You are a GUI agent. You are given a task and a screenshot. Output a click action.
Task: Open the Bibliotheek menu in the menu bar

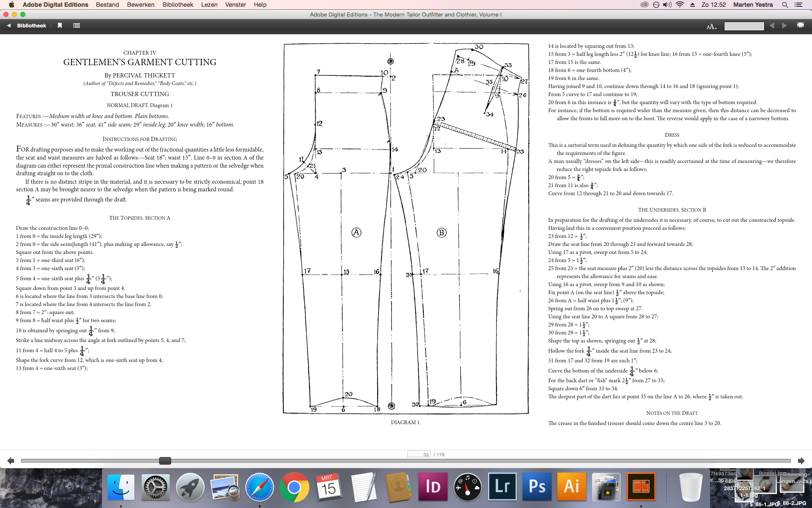(178, 5)
